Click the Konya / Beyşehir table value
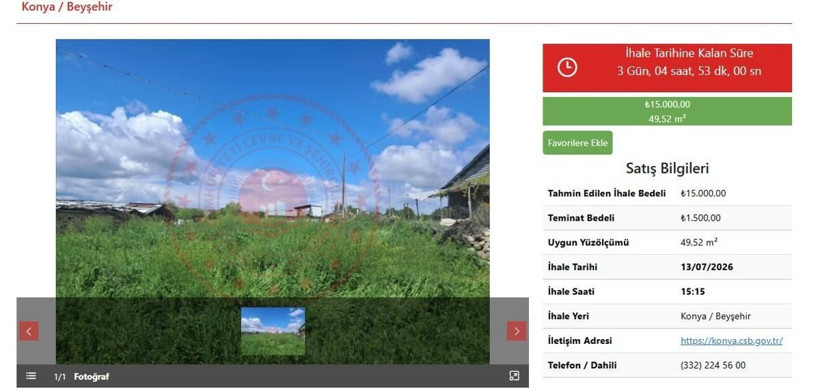The image size is (820, 391). (715, 316)
